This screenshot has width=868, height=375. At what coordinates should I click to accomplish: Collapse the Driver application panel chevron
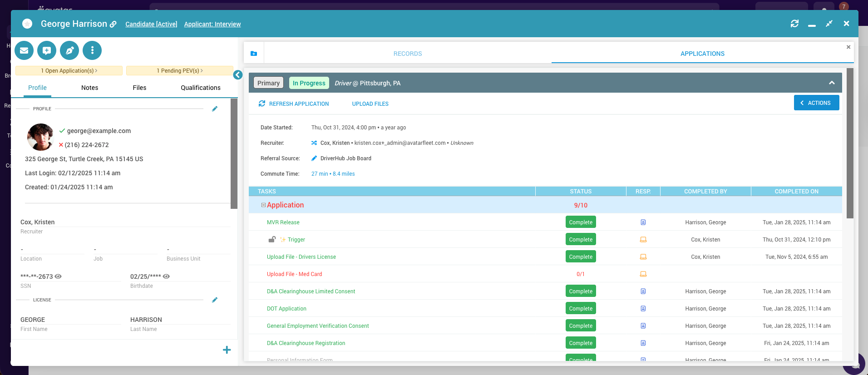832,83
